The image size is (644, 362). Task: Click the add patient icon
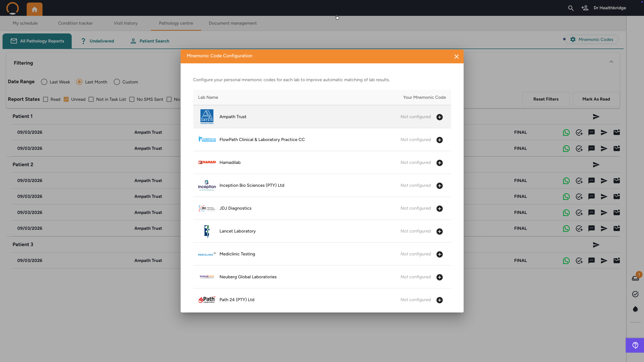(585, 8)
